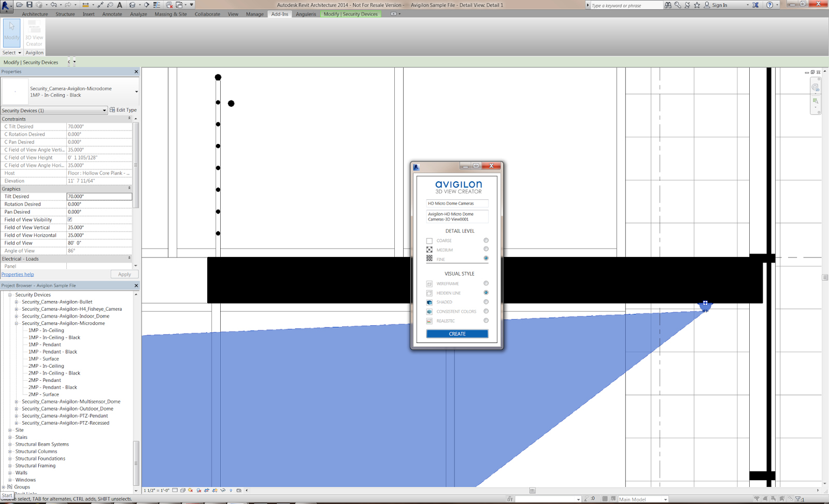Click the Undo icon on the Quick Access Toolbar
This screenshot has width=829, height=504.
click(x=54, y=5)
